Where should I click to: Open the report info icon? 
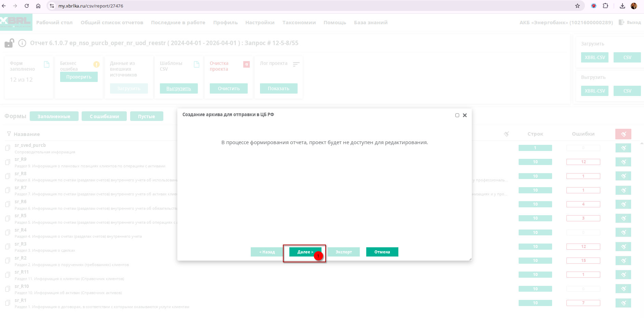tap(22, 43)
